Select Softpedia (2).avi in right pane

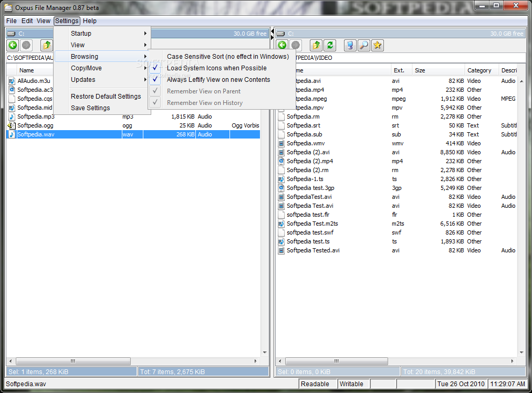pos(398,152)
